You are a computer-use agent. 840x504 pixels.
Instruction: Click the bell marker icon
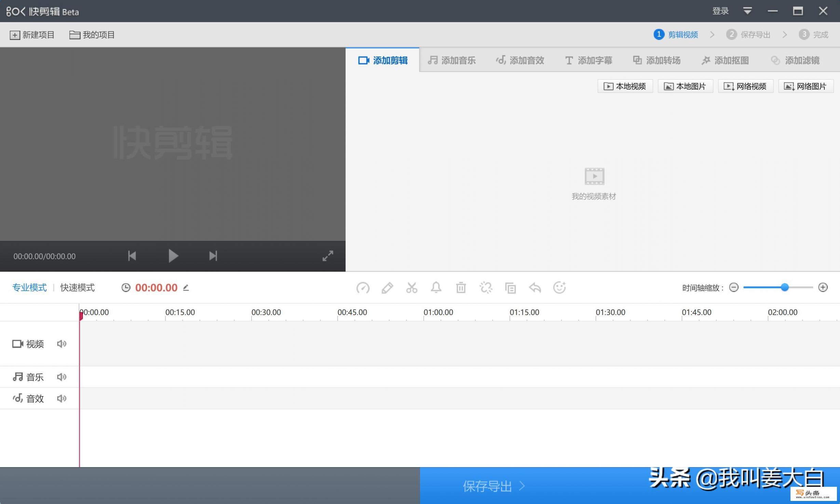[x=436, y=288]
